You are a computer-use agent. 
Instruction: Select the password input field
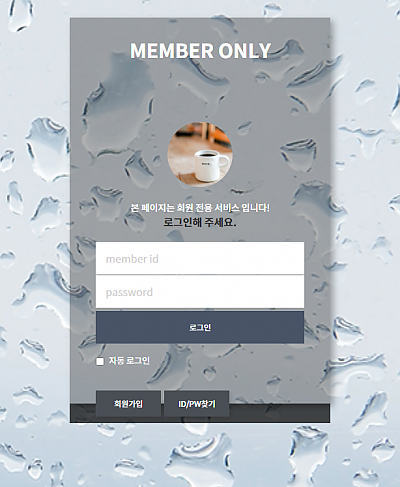(200, 292)
